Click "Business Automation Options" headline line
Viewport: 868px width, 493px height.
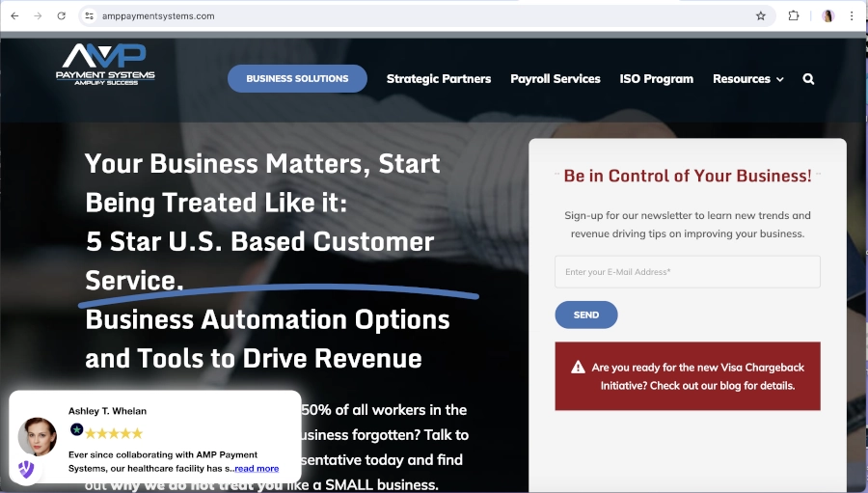click(x=267, y=319)
